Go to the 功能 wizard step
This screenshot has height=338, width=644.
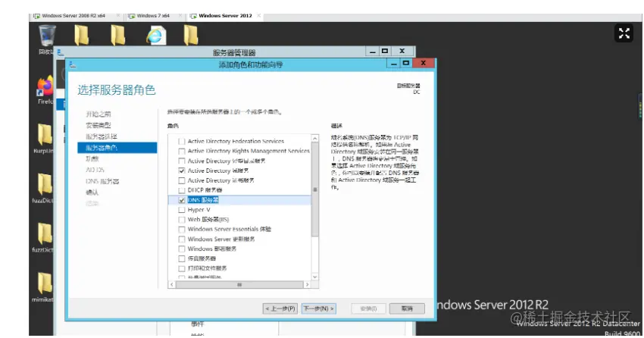[x=92, y=158]
